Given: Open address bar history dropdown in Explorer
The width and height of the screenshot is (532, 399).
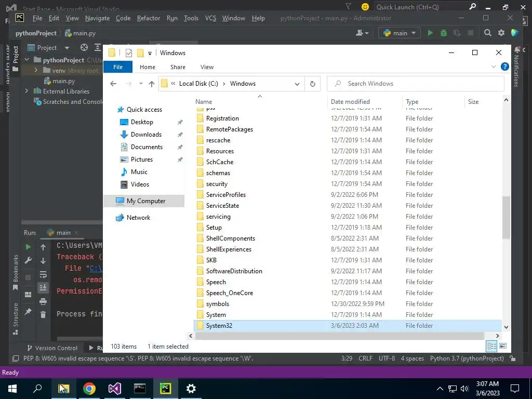Looking at the screenshot, I should [297, 84].
